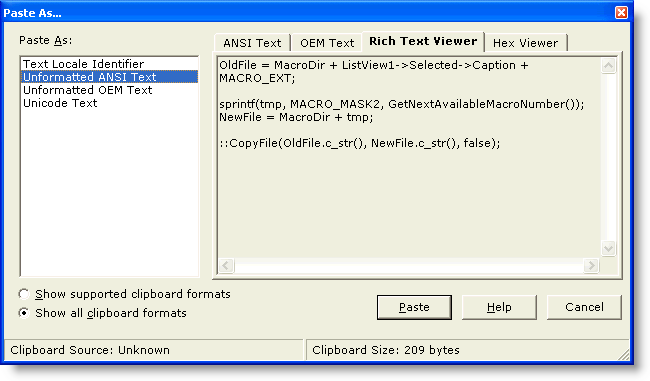This screenshot has height=381, width=650.
Task: Click Clipboard Size: 209 bytes status
Action: pos(386,350)
